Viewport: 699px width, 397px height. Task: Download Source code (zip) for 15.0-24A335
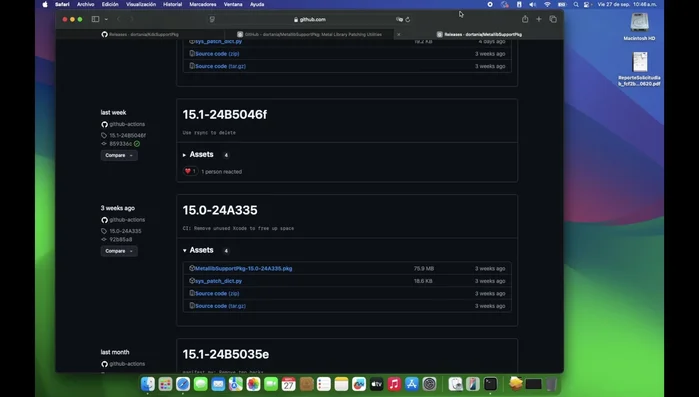click(x=217, y=294)
